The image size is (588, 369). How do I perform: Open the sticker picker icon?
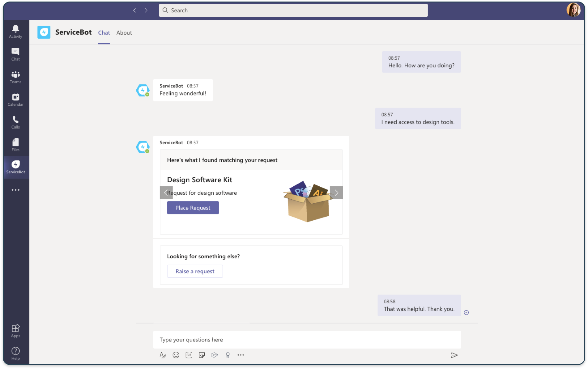click(x=202, y=355)
